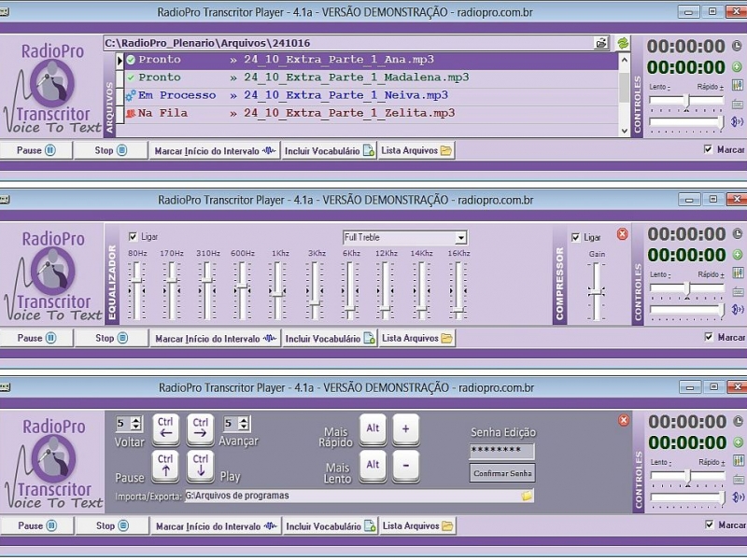747x560 pixels.
Task: Click the Avançar seconds spinner arrows
Action: coord(244,424)
